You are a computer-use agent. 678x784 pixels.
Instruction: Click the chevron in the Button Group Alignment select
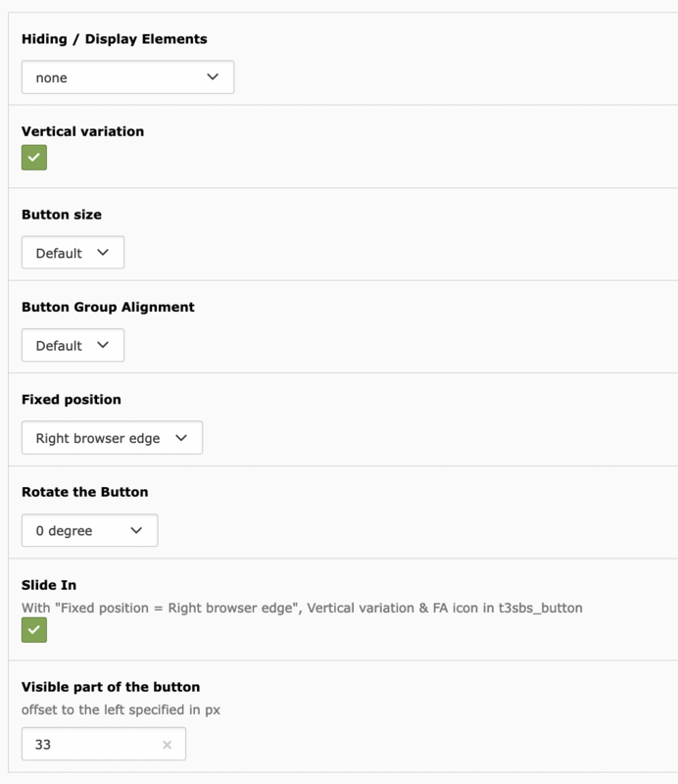click(x=103, y=345)
